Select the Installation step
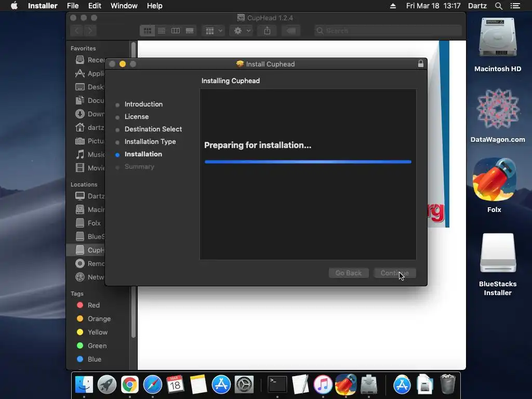 (143, 154)
